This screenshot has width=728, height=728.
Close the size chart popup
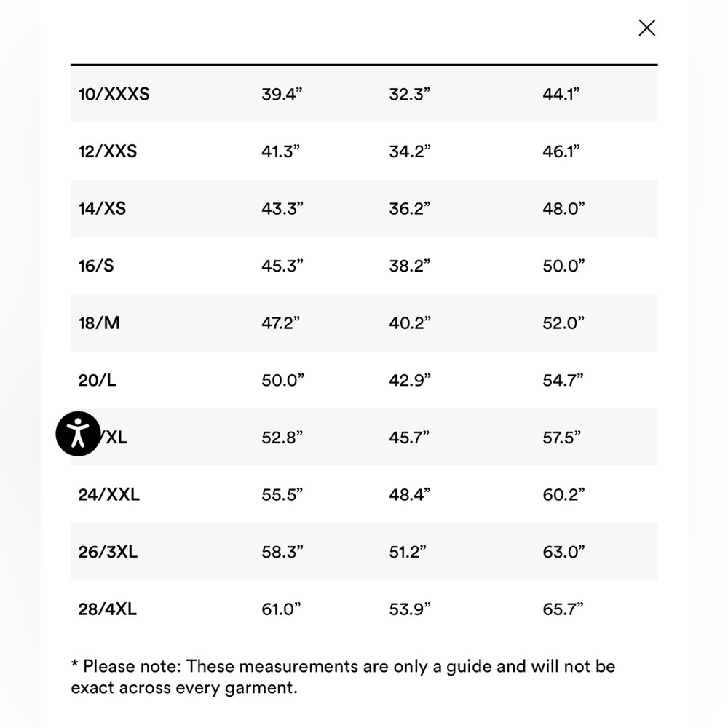[646, 28]
